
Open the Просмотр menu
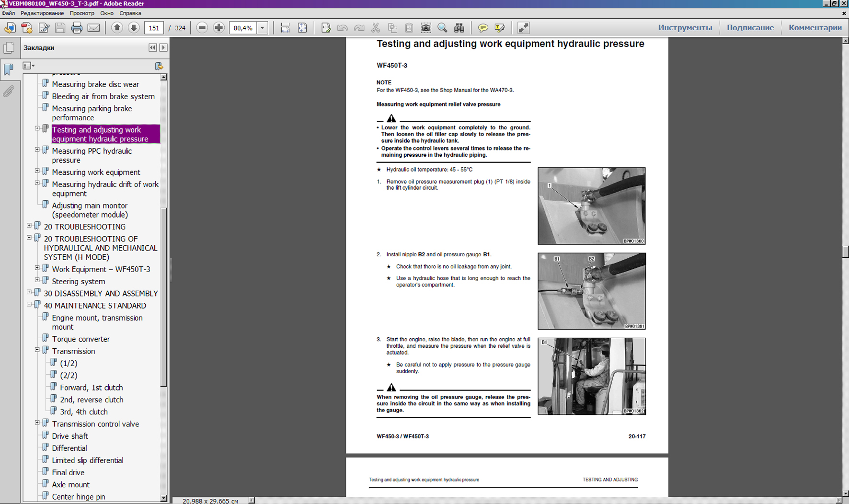pyautogui.click(x=82, y=13)
